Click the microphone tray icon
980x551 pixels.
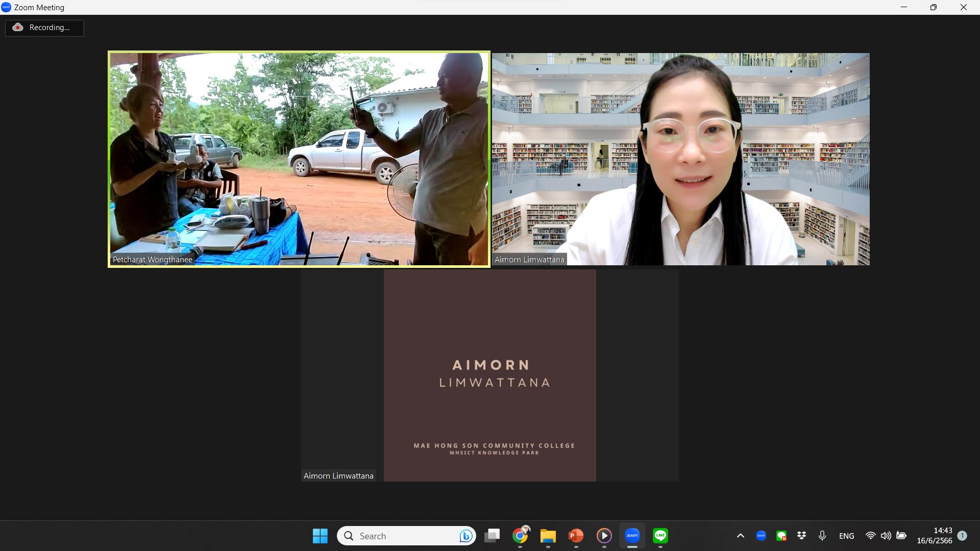pyautogui.click(x=822, y=536)
